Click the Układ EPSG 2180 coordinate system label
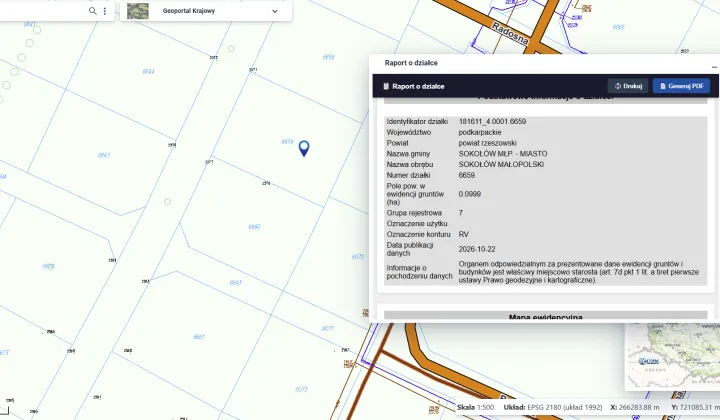 pos(553,407)
